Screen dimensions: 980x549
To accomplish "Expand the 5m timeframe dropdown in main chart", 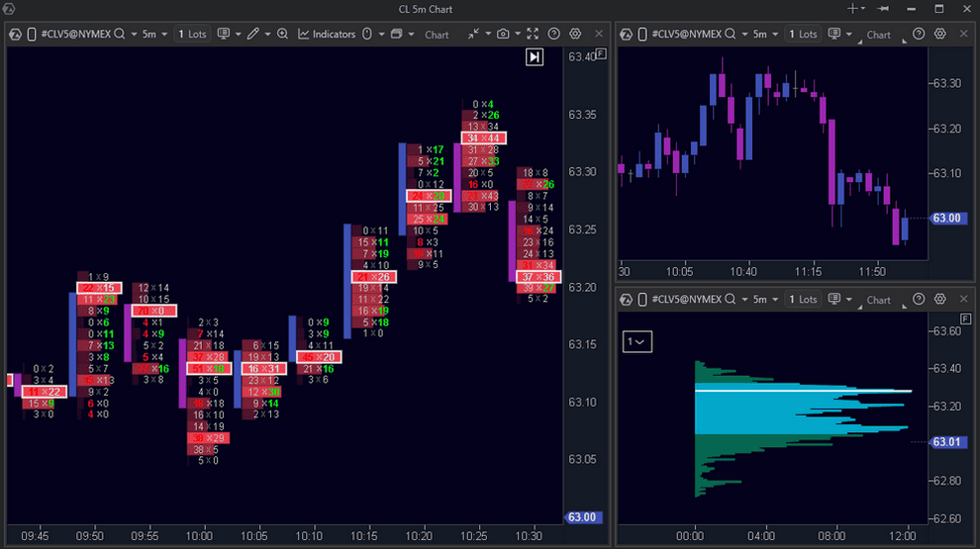I will pos(153,34).
